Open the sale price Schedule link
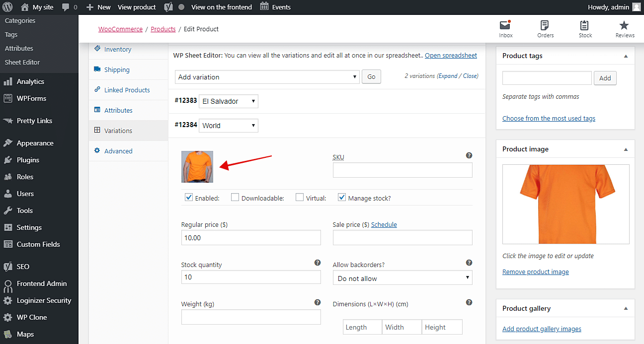 point(384,225)
